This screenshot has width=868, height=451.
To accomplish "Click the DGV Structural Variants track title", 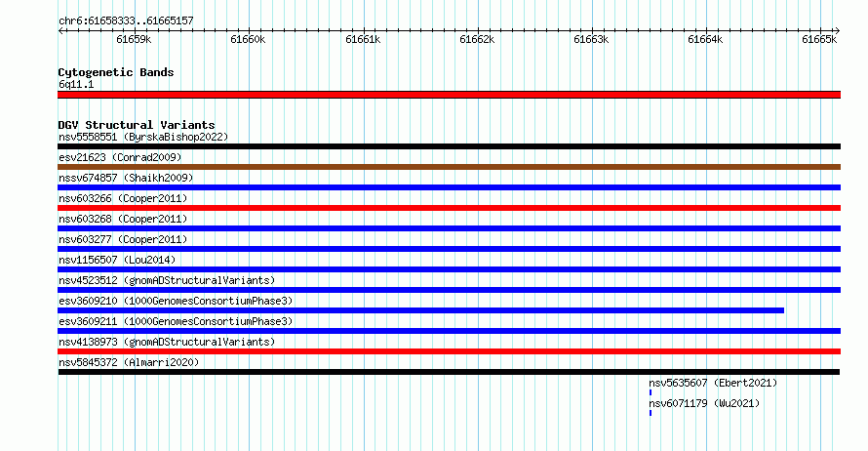I will (x=137, y=125).
